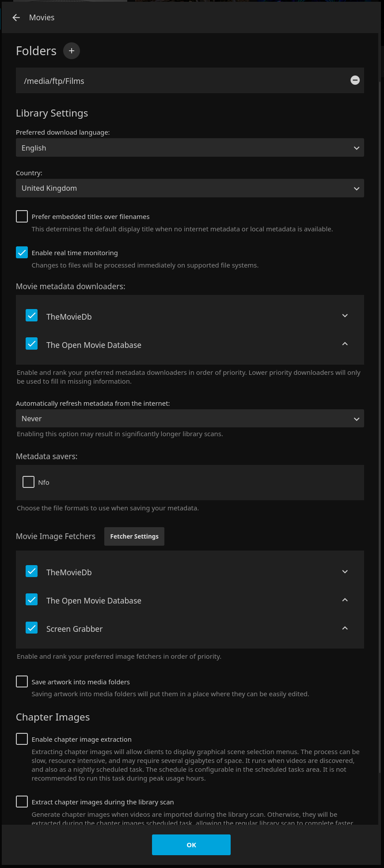This screenshot has width=384, height=868.
Task: Click the Movies dialog title
Action: click(x=42, y=18)
